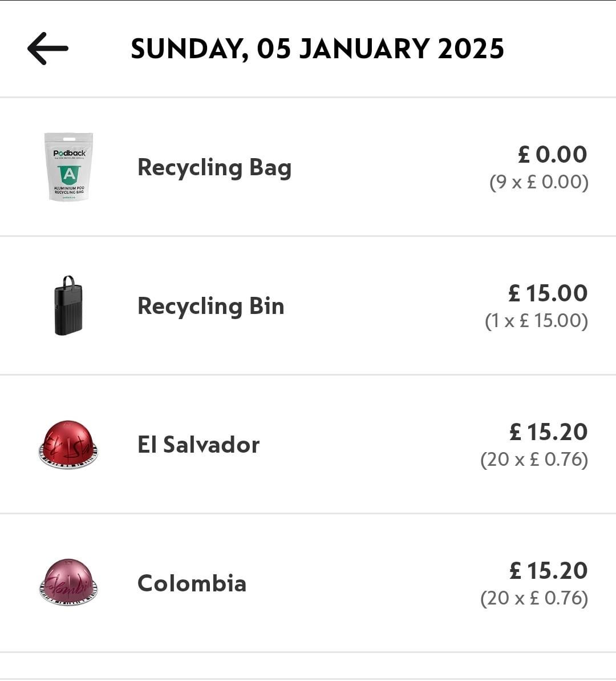
Task: Tap the Sunday, 05 January 2025 header
Action: point(317,49)
